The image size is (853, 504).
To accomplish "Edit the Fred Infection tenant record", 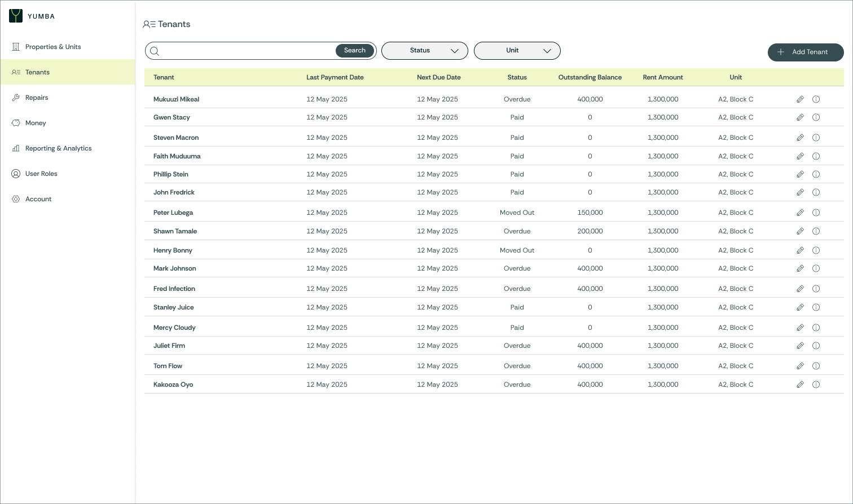I will pos(800,289).
